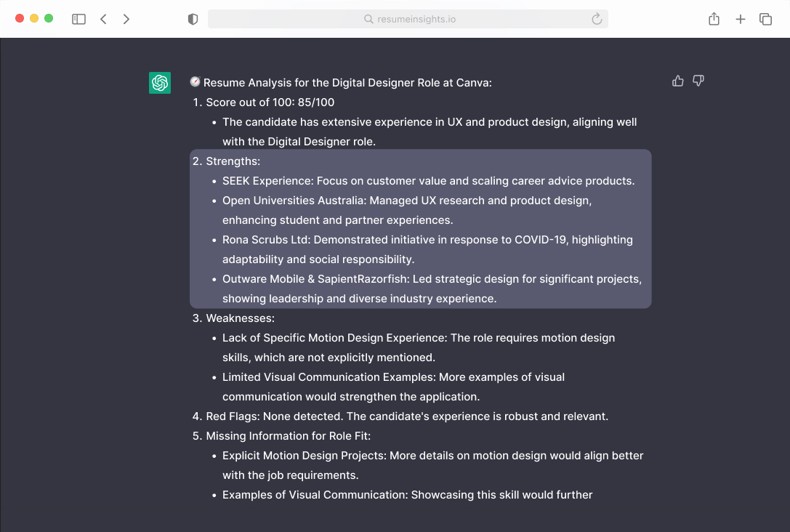Show the tab overview

click(x=765, y=20)
